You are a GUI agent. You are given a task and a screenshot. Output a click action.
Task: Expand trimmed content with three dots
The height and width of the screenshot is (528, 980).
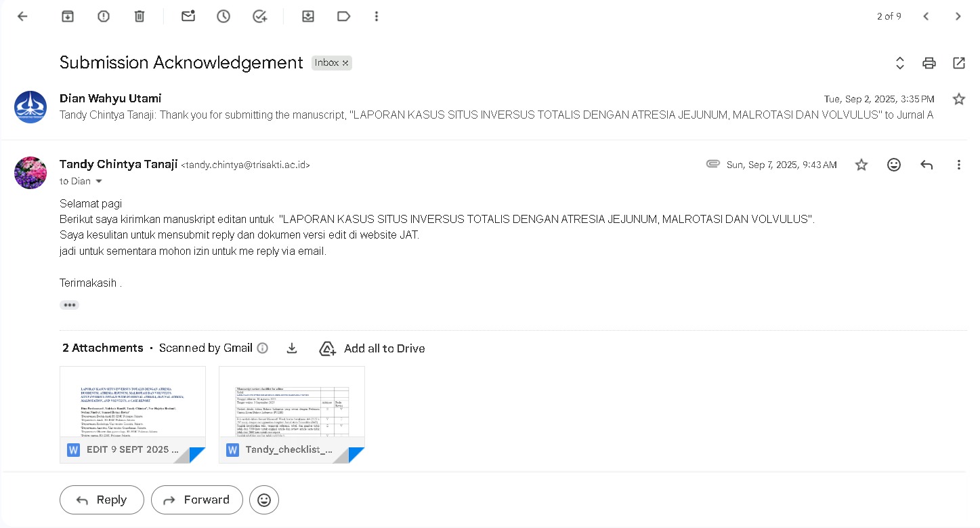pos(69,305)
